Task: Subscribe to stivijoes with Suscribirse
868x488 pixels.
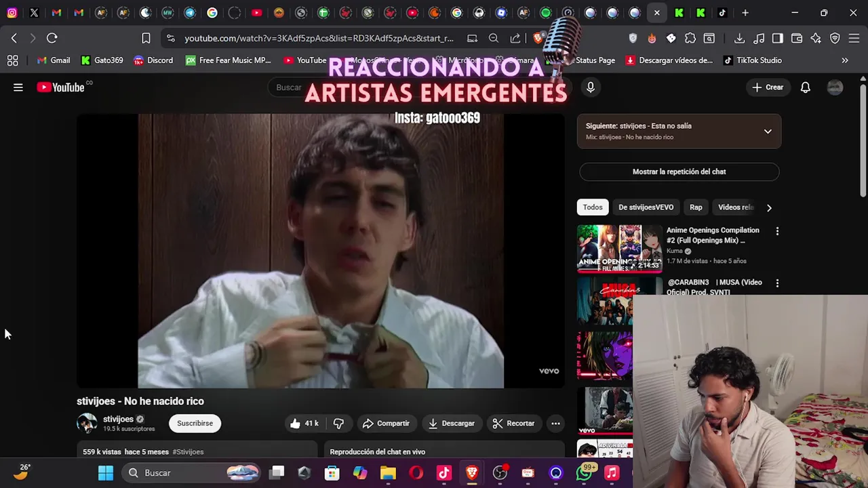Action: [x=195, y=424]
